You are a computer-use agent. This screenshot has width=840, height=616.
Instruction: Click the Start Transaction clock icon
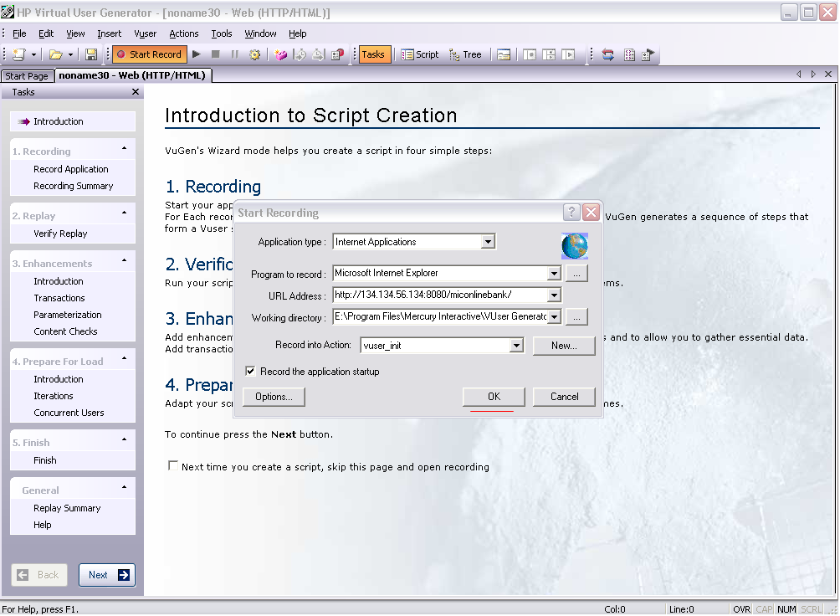301,54
